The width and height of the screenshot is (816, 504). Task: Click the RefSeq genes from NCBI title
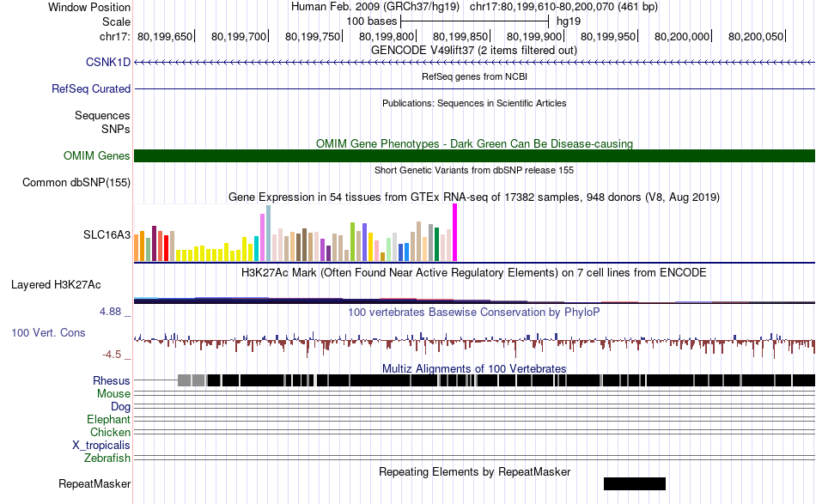click(474, 76)
